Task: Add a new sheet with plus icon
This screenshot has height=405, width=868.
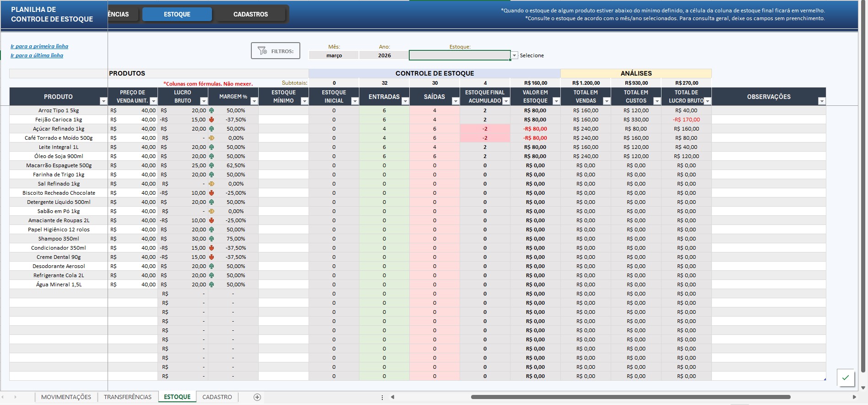Action: pyautogui.click(x=257, y=397)
